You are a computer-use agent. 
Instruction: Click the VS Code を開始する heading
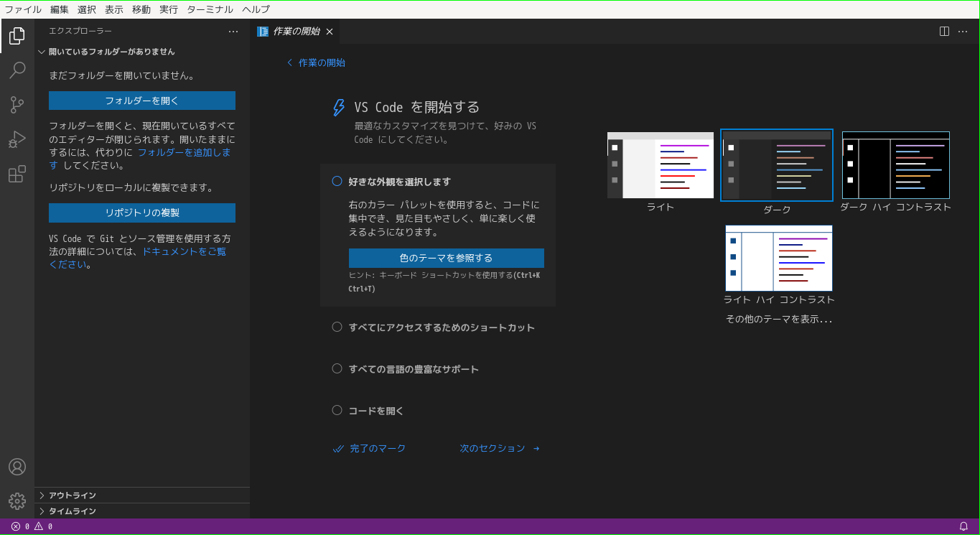click(417, 107)
